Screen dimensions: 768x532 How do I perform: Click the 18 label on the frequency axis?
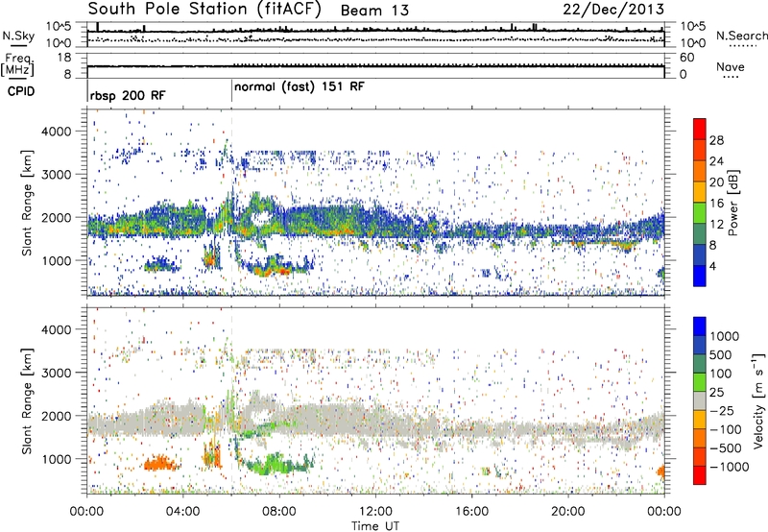[64, 58]
